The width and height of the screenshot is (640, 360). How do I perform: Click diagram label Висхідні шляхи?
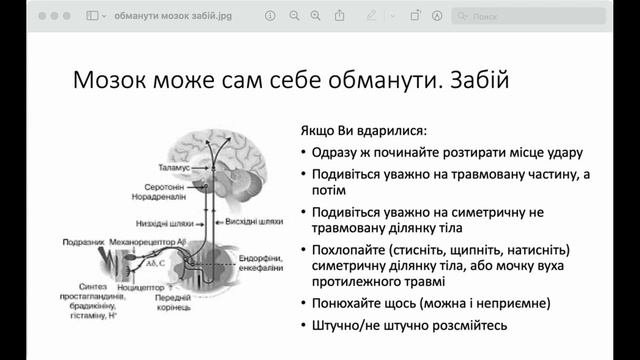(x=254, y=222)
